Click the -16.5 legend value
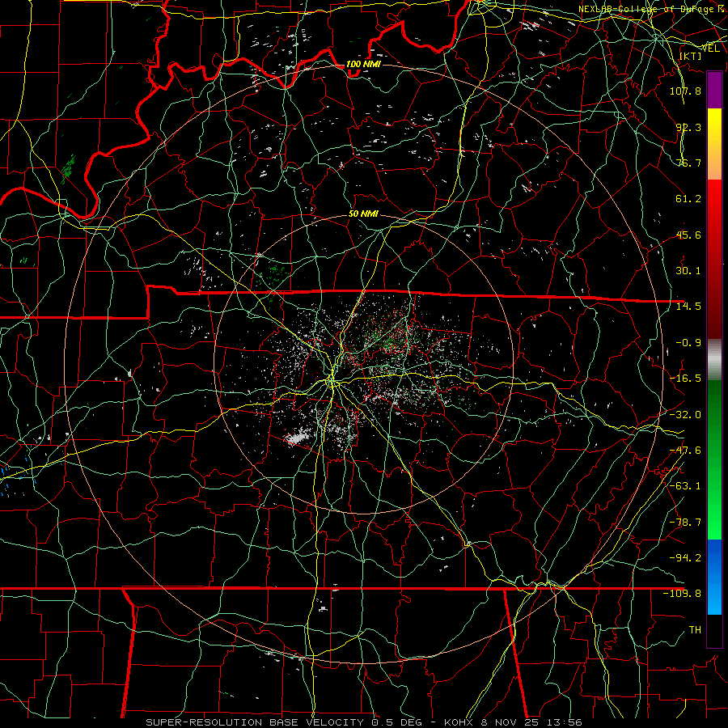Screen dimensions: 728x728 pos(685,379)
